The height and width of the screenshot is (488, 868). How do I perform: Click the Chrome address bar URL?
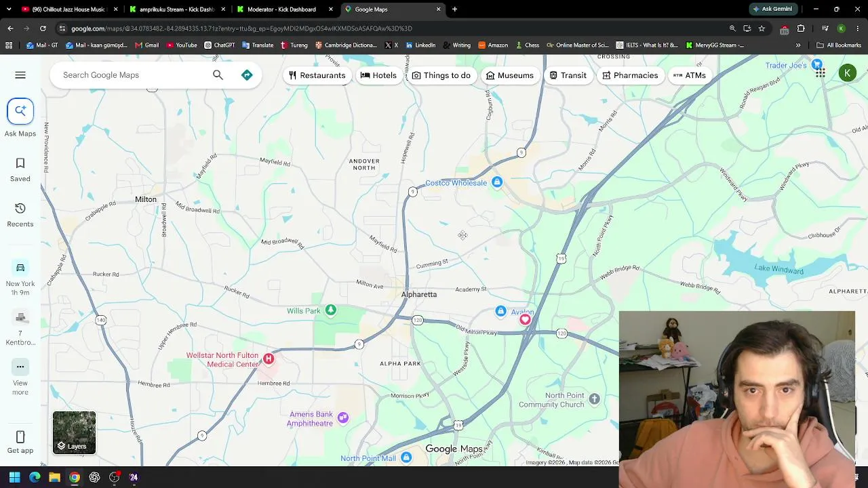241,28
